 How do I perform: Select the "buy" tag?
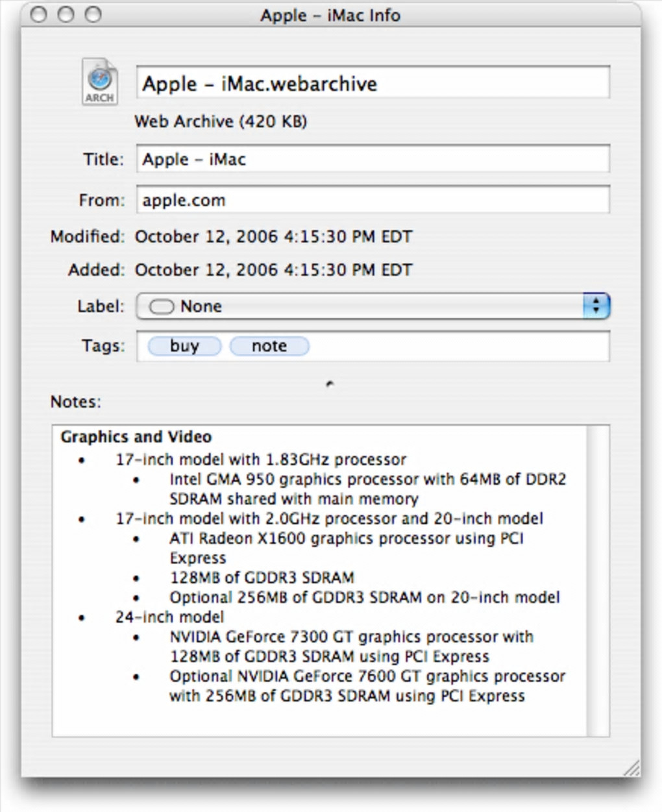click(184, 346)
